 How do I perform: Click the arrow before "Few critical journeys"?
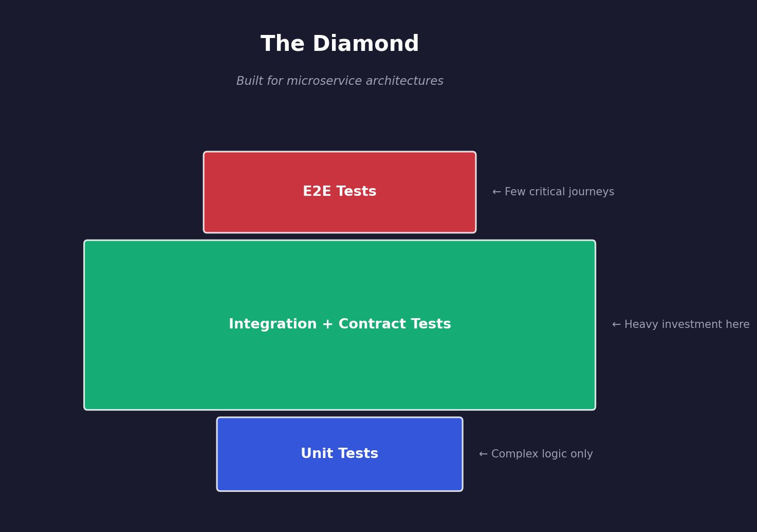(496, 192)
